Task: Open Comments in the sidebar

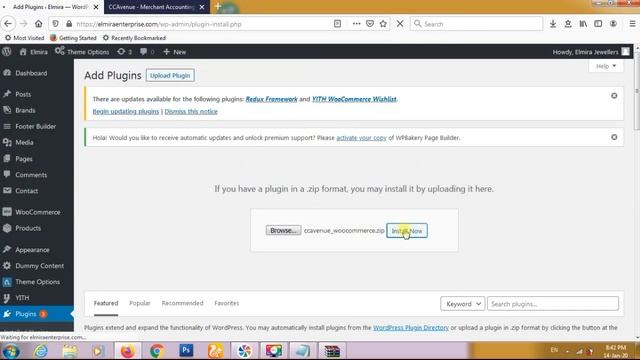Action: pos(31,175)
